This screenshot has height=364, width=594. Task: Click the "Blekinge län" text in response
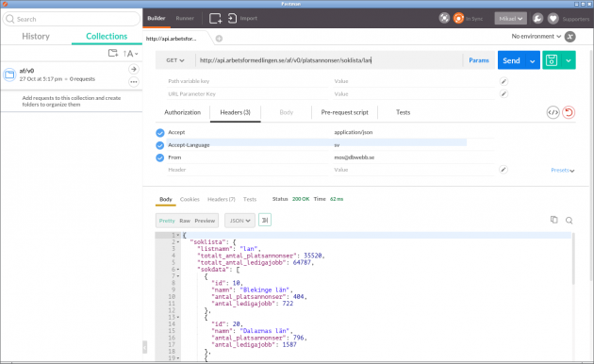point(265,290)
